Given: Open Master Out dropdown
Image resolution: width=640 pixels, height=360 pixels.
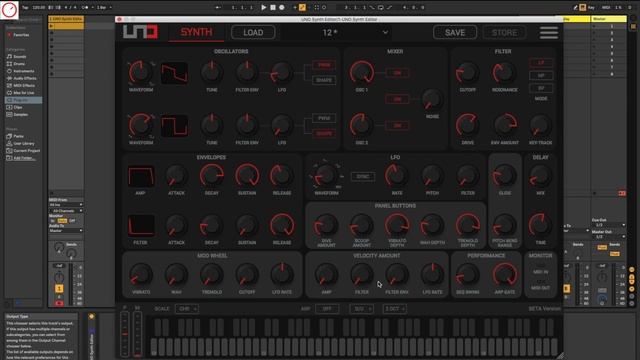Looking at the screenshot, I should (609, 237).
